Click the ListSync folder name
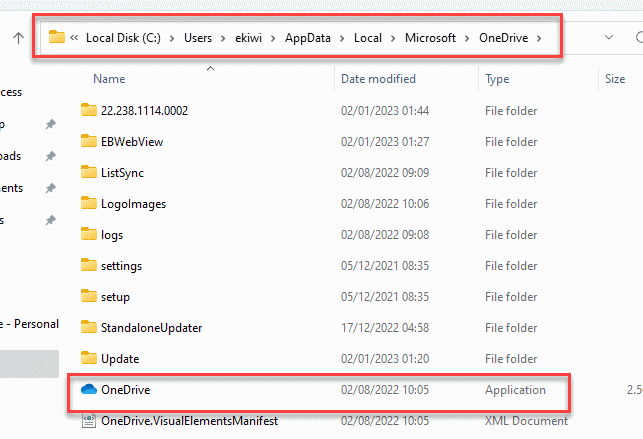Viewport: 643px width, 439px height. pos(122,173)
